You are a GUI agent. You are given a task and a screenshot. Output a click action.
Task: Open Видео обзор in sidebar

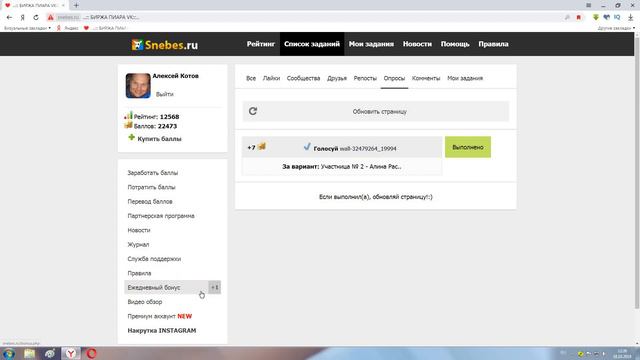[x=144, y=302]
